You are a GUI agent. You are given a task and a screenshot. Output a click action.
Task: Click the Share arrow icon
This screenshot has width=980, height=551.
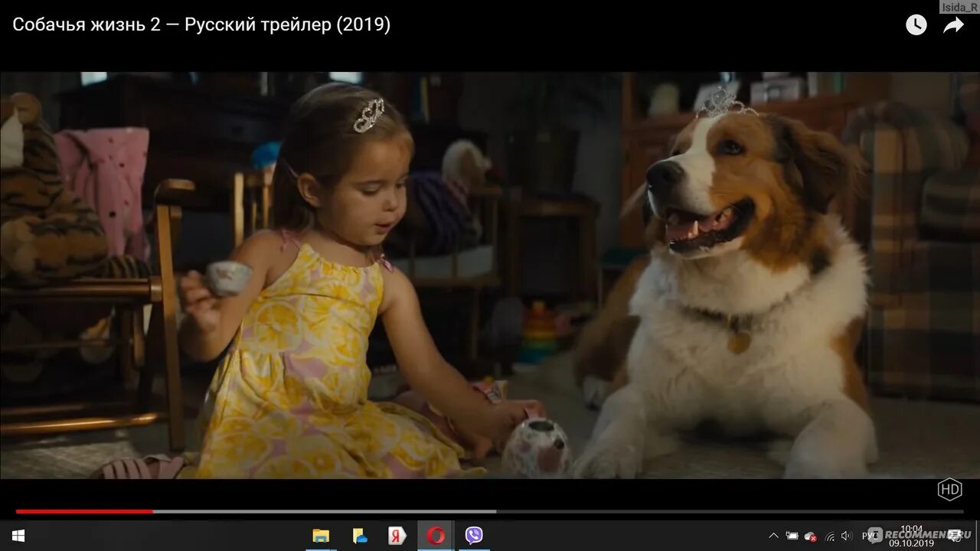(953, 25)
